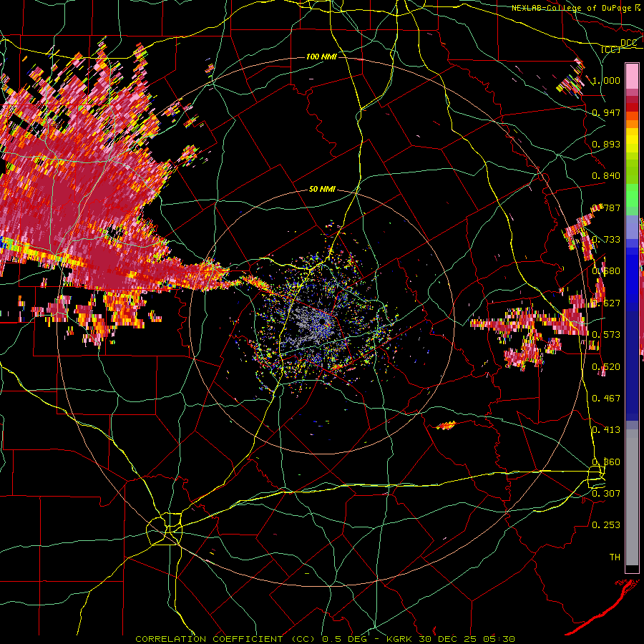This screenshot has width=644, height=644.
Task: Click the 0.413 legend value
Action: (606, 429)
